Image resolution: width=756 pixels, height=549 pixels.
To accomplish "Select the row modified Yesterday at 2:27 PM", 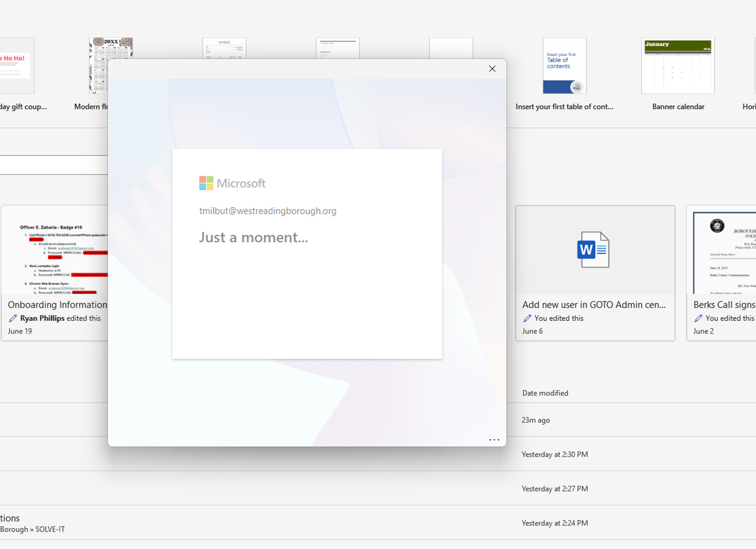I will click(x=378, y=489).
